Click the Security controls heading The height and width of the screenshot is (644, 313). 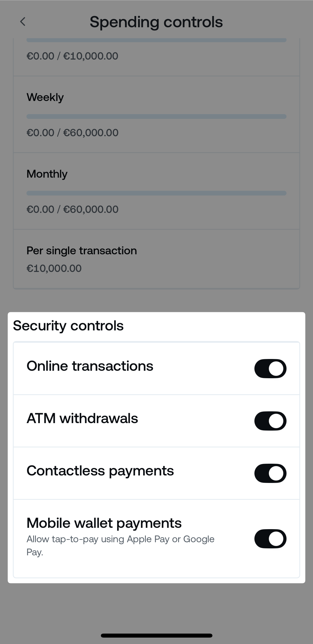coord(68,326)
